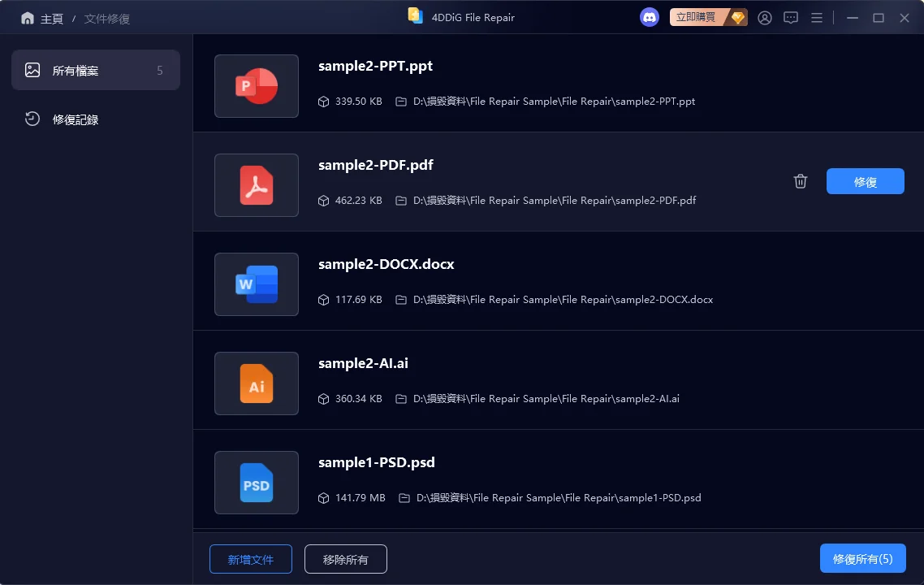Click the file path of sample1-PSD.psd
This screenshot has width=924, height=585.
click(x=559, y=498)
